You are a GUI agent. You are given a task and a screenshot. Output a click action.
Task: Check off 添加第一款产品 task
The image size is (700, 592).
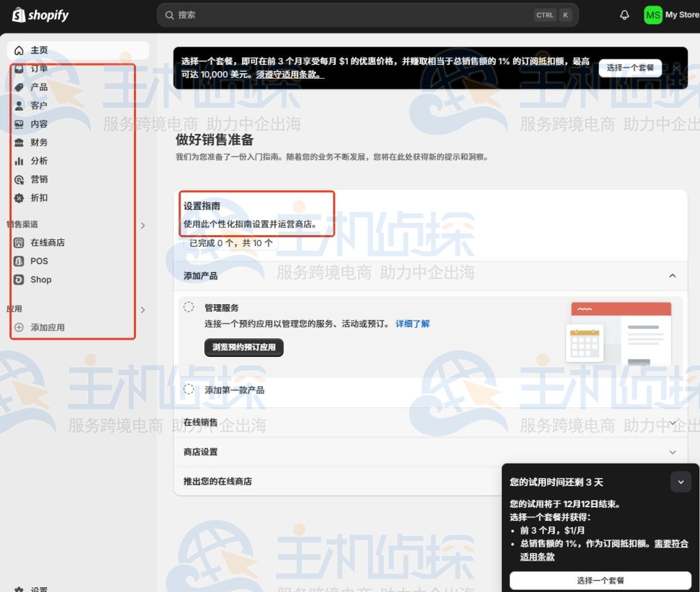click(x=189, y=390)
